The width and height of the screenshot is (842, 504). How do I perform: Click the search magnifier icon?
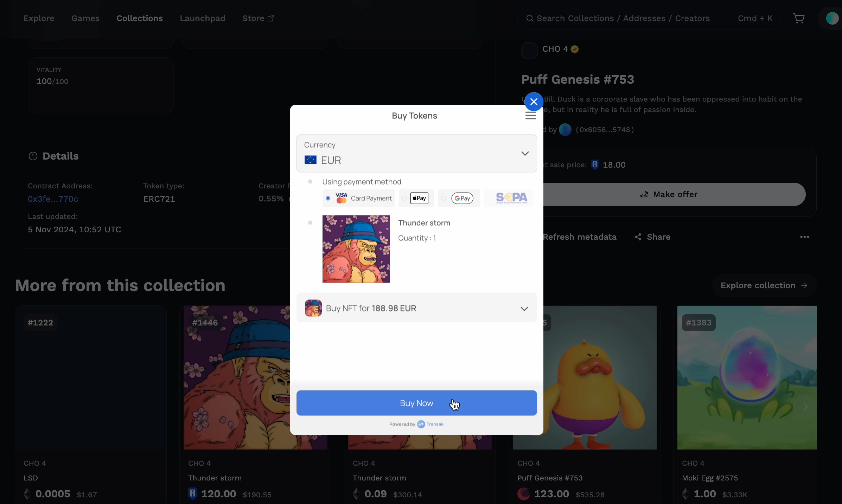530,18
